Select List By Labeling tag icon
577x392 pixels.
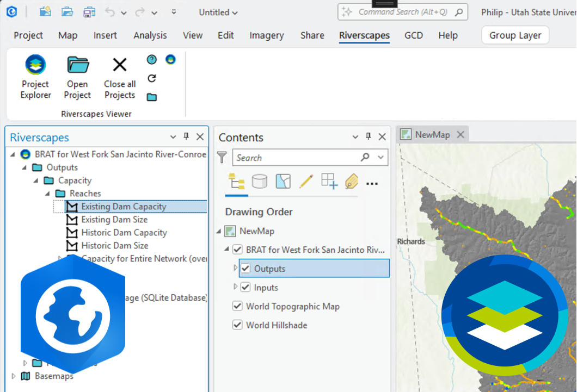pos(351,182)
